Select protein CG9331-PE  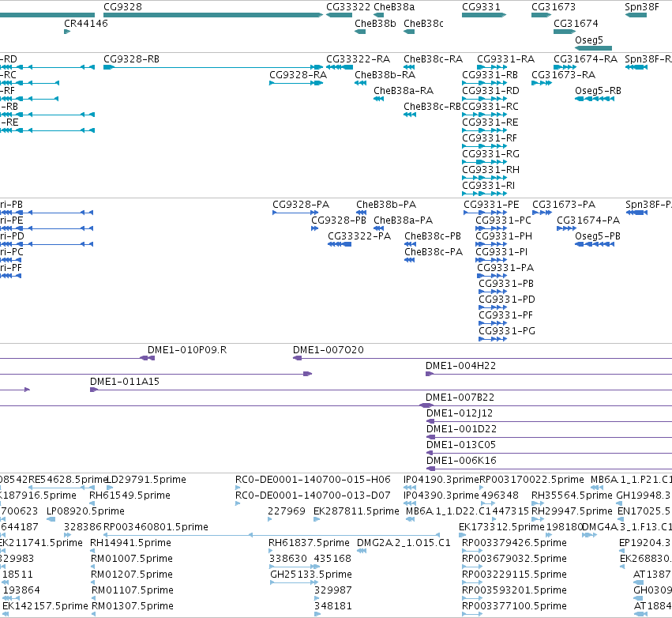[x=485, y=213]
